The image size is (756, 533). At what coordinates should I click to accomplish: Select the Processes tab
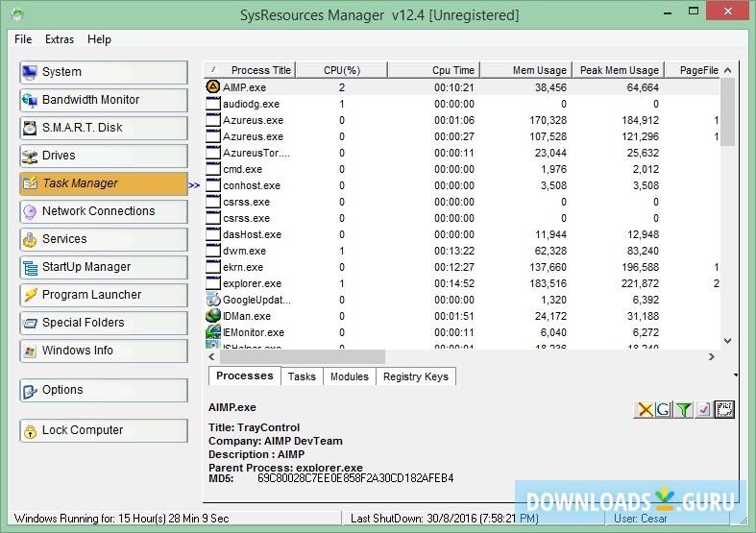click(x=244, y=376)
